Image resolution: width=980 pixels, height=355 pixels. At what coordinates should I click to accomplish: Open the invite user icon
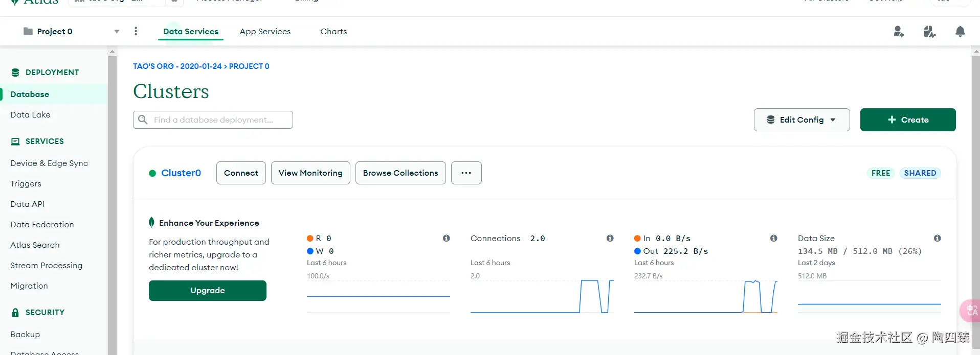(899, 32)
